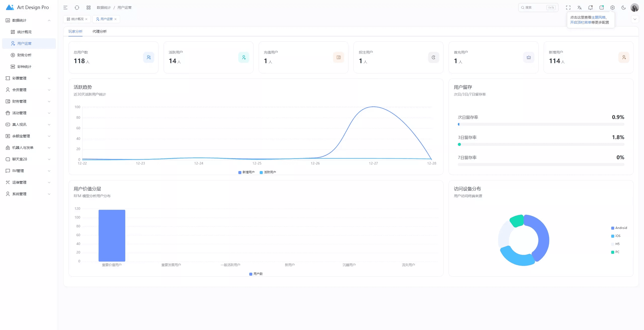644x330 pixels.
Task: Open notifications bell icon
Action: (590, 8)
